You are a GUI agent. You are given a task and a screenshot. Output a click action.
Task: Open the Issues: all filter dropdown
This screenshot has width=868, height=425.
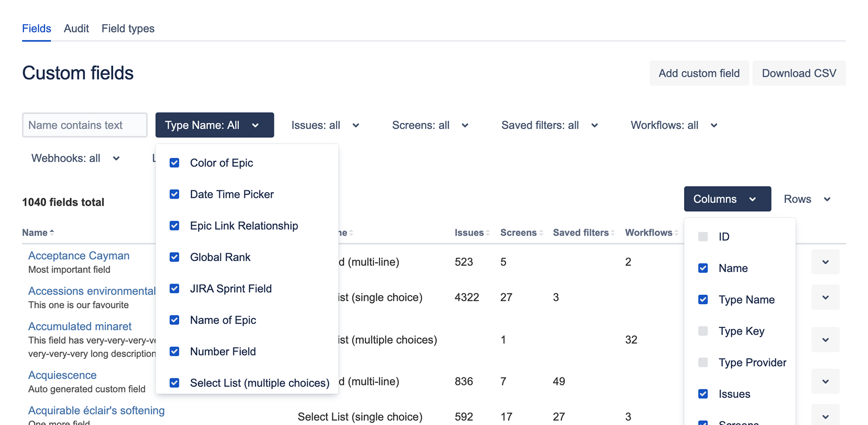325,125
